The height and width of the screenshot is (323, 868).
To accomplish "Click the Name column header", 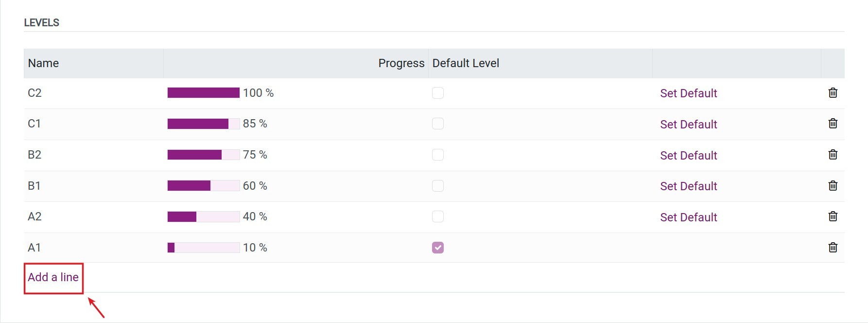I will coord(43,63).
